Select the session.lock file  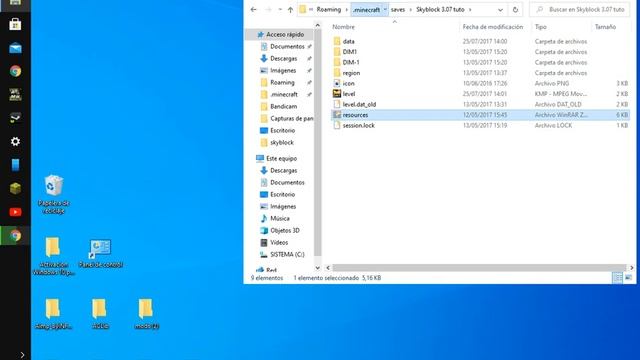pos(358,125)
